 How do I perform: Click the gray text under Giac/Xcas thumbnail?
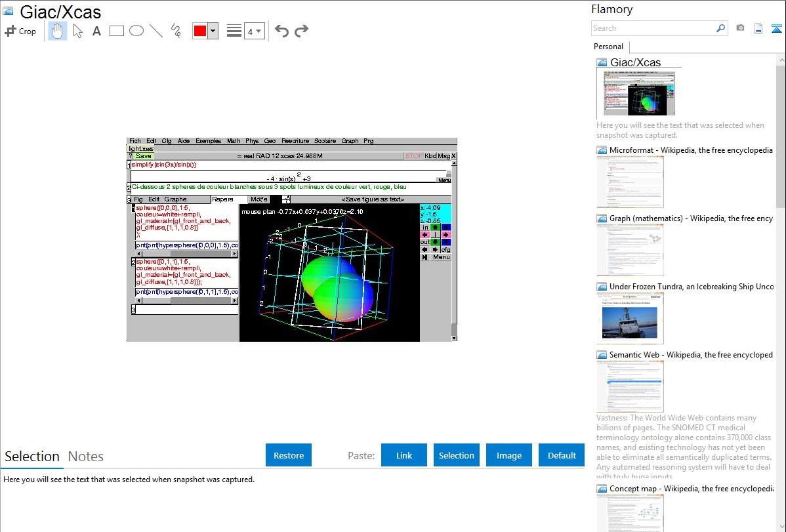[x=680, y=130]
